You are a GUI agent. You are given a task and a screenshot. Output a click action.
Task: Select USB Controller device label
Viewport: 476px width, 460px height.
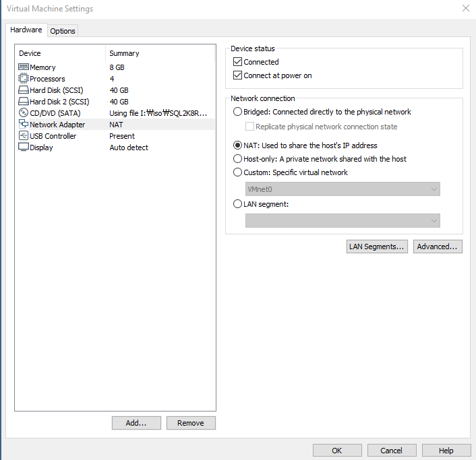point(53,136)
